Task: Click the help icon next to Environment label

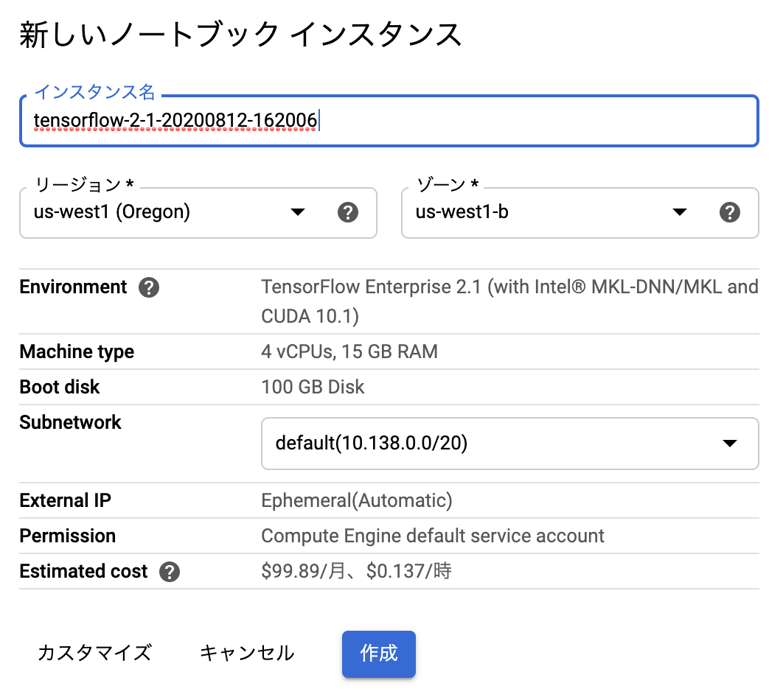Action: pos(149,287)
